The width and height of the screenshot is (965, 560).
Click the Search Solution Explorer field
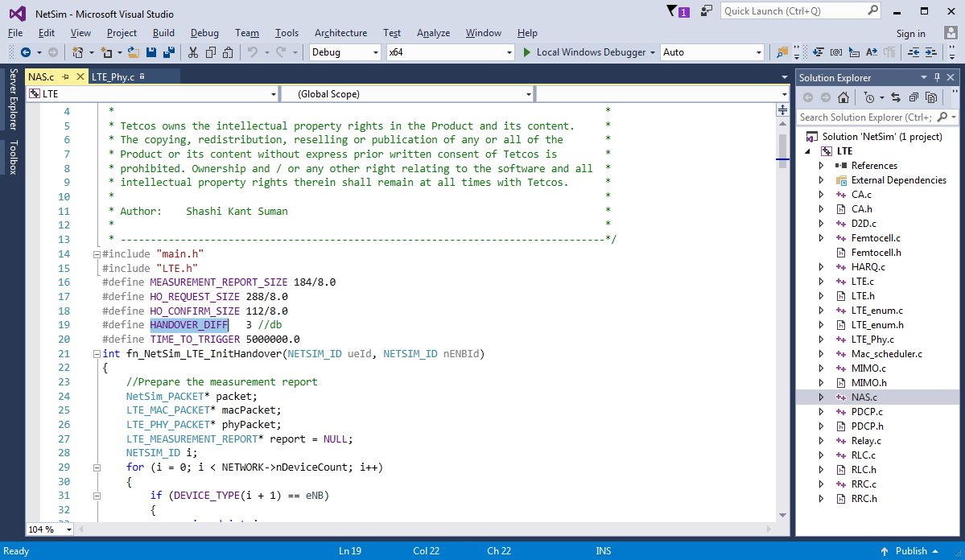(x=876, y=117)
